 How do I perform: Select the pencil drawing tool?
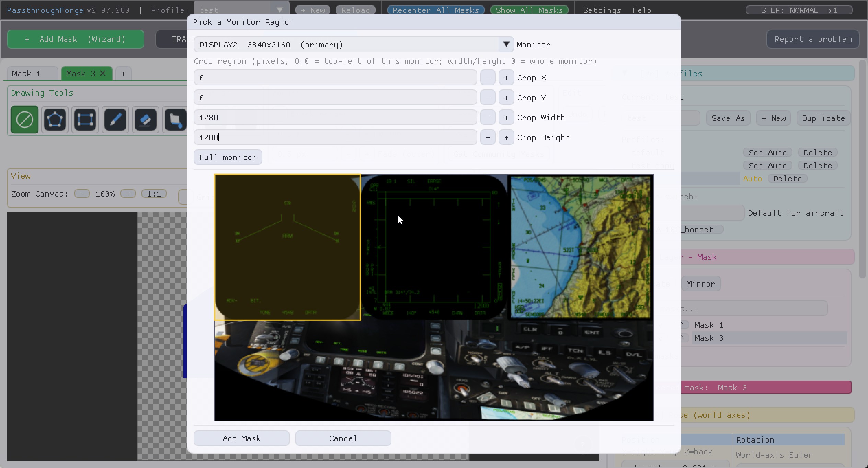coord(115,120)
